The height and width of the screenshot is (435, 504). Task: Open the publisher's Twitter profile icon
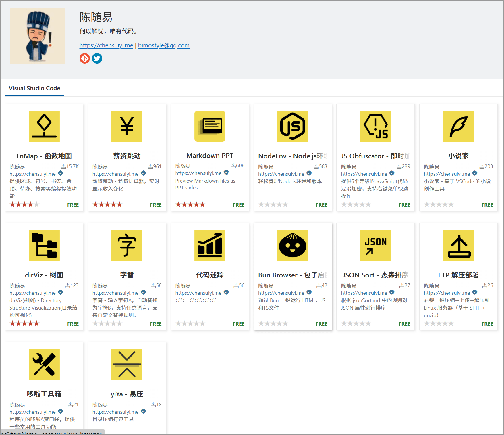click(97, 58)
